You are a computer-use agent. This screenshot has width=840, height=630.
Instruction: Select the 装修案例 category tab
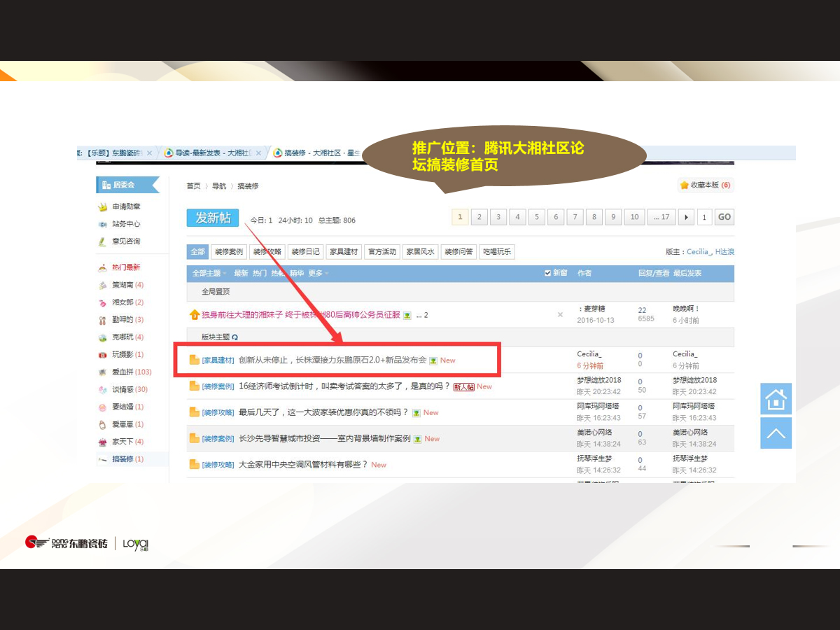pyautogui.click(x=229, y=252)
